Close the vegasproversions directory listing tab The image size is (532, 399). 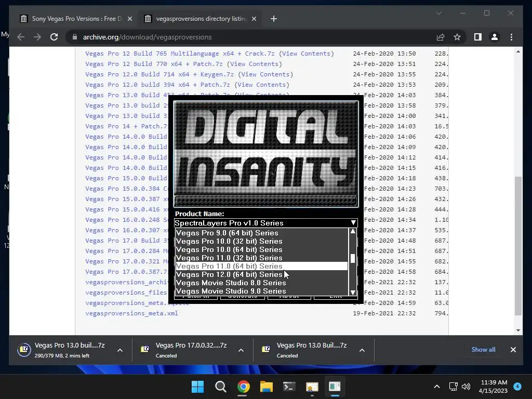(x=254, y=19)
